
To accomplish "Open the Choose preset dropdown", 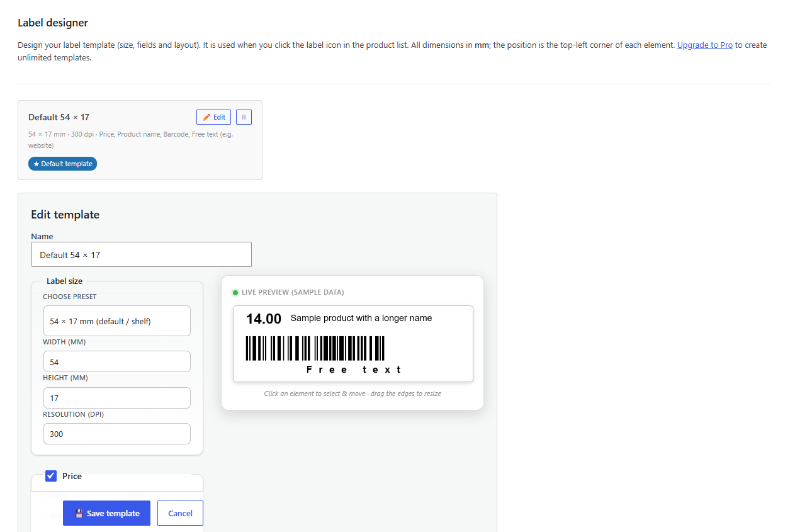I will coord(117,321).
